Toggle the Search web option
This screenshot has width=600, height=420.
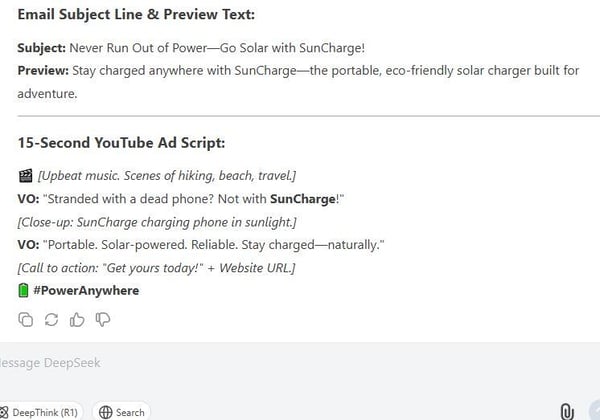(121, 412)
